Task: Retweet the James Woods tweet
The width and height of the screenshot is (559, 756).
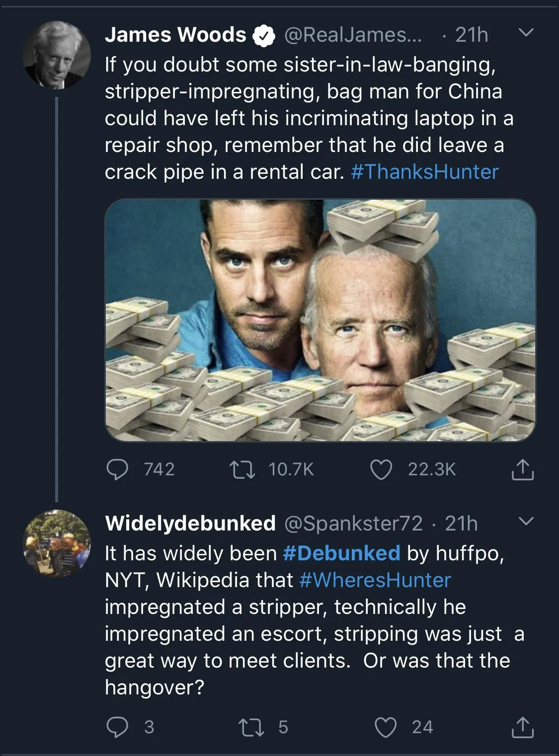Action: click(x=243, y=469)
